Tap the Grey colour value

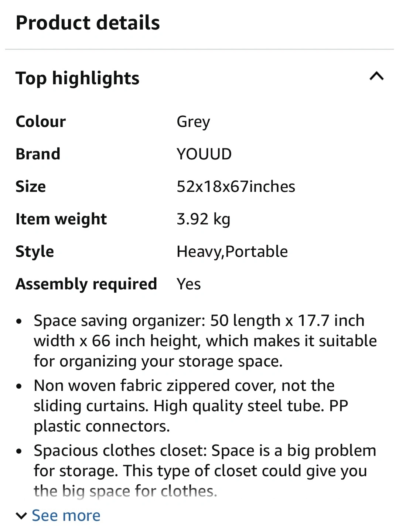click(193, 122)
